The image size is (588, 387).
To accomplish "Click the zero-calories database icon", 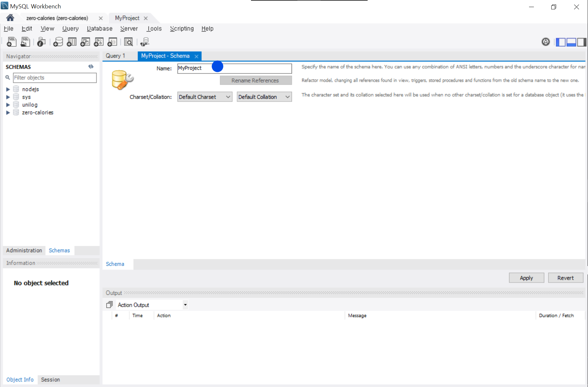I will 16,112.
